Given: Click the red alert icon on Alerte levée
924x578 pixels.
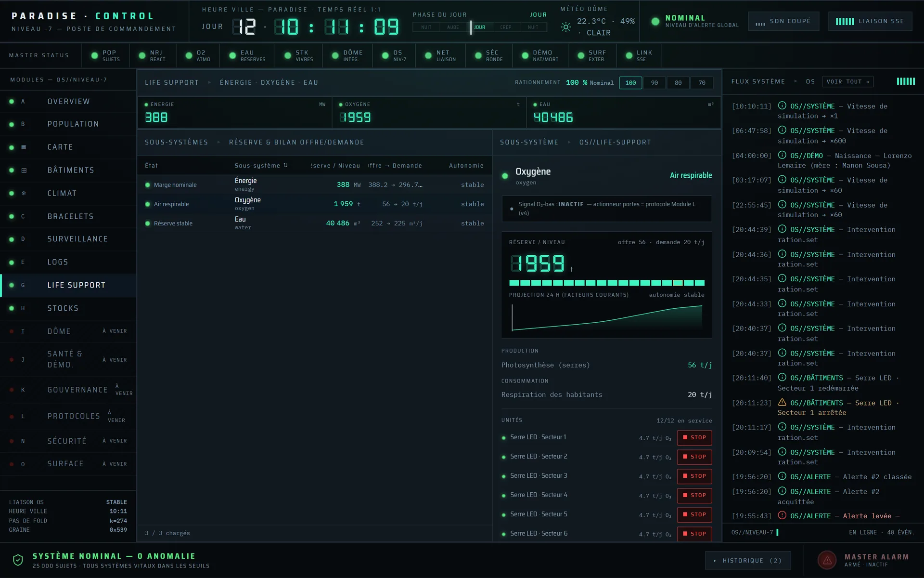Looking at the screenshot, I should point(782,515).
